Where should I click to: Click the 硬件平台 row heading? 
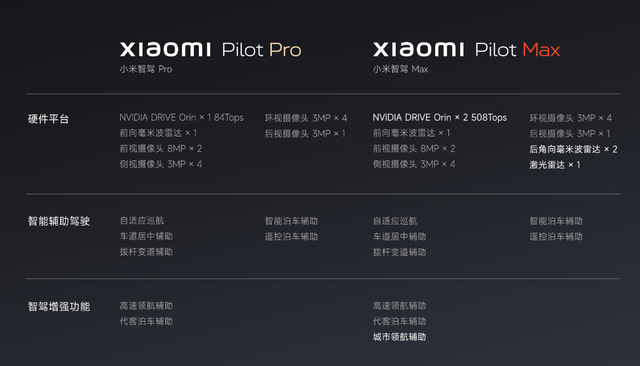click(x=48, y=119)
